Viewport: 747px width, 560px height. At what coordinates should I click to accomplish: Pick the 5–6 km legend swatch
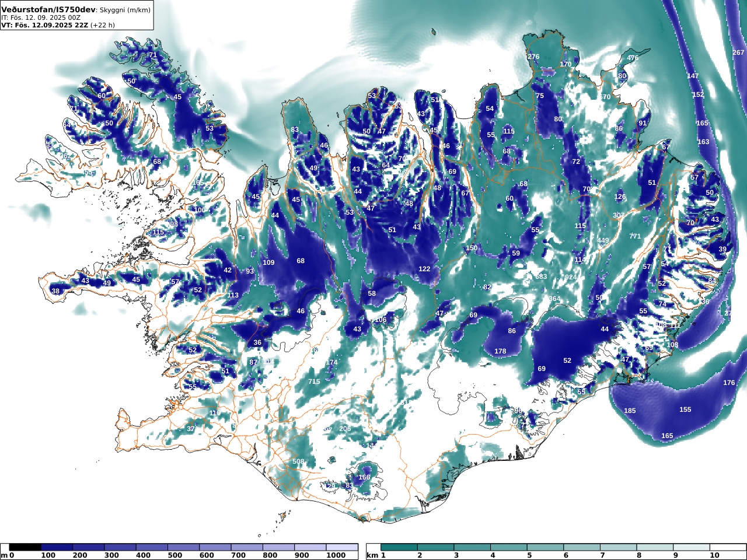coord(545,547)
